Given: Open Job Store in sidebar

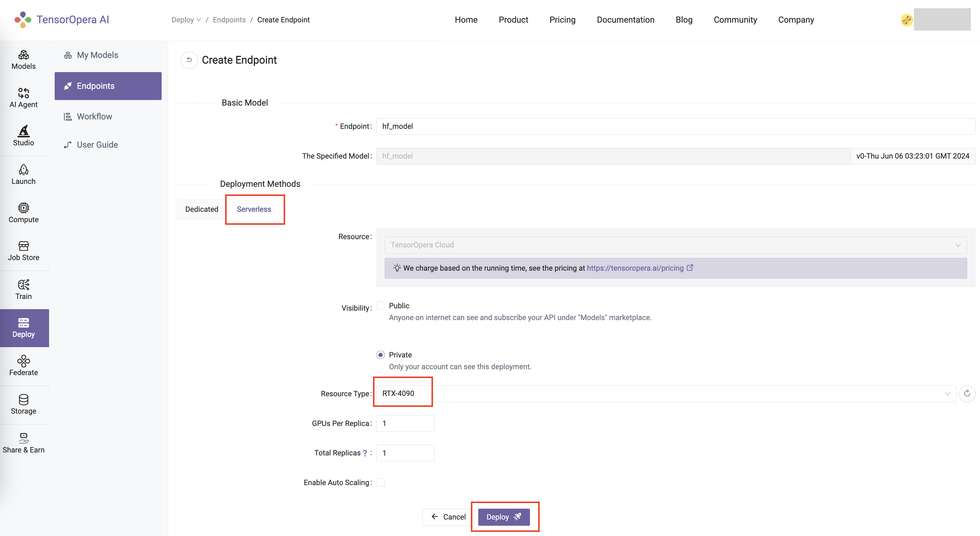Looking at the screenshot, I should 24,251.
